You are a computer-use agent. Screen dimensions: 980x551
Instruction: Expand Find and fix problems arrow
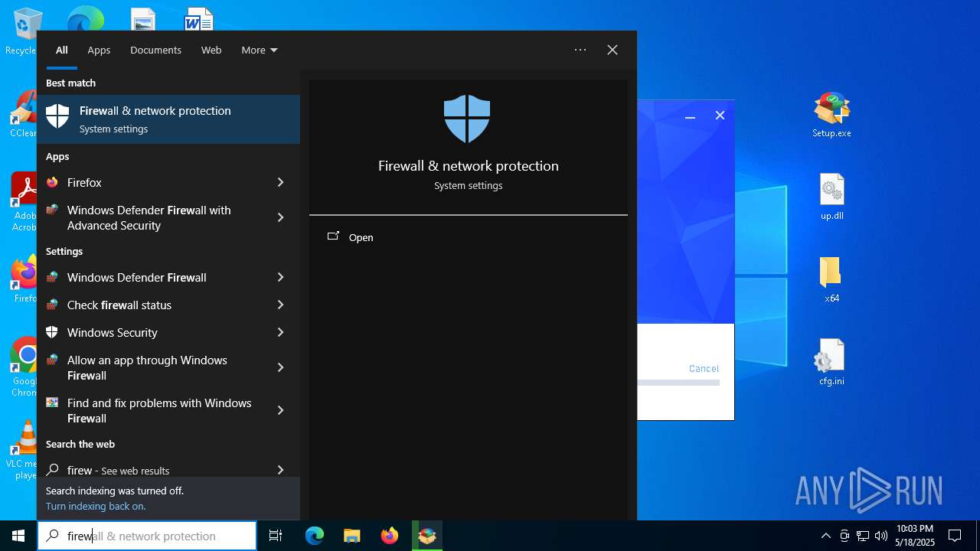pyautogui.click(x=280, y=410)
